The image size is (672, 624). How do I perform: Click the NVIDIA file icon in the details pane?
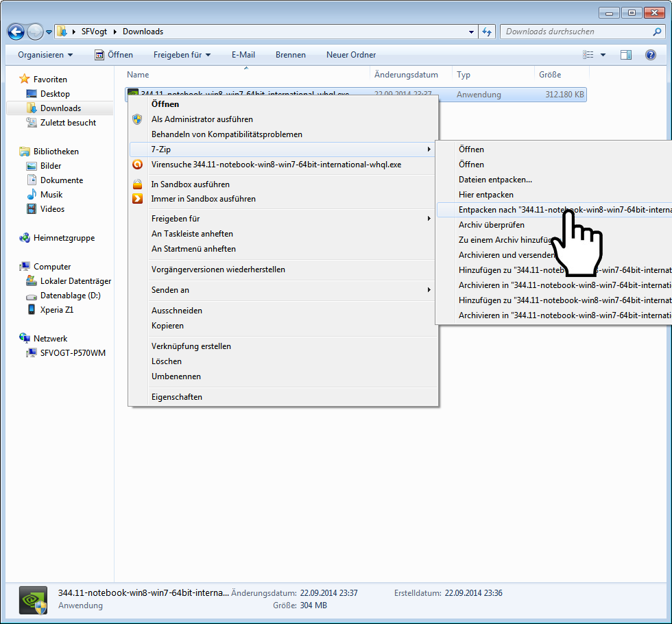pos(34,600)
